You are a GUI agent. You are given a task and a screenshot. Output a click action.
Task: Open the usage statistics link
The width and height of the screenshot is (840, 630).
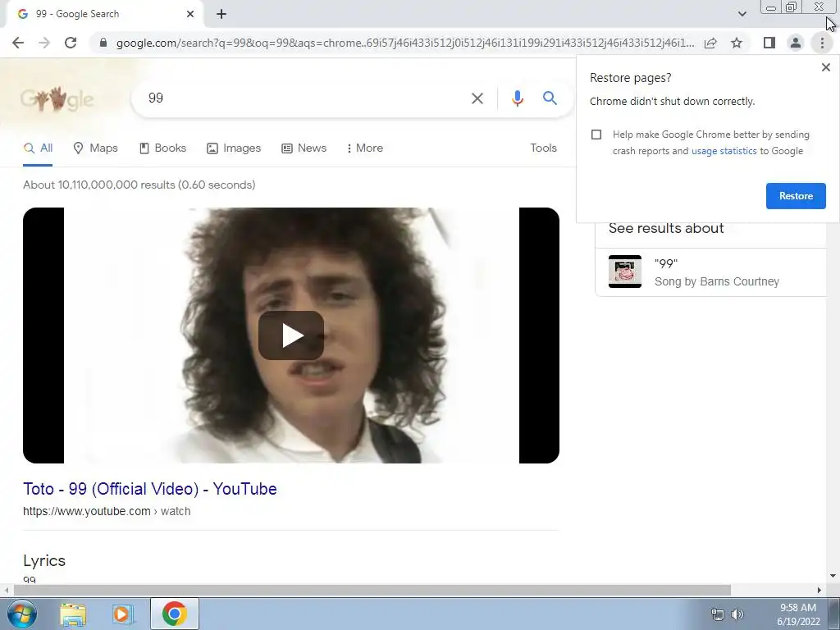click(x=724, y=151)
